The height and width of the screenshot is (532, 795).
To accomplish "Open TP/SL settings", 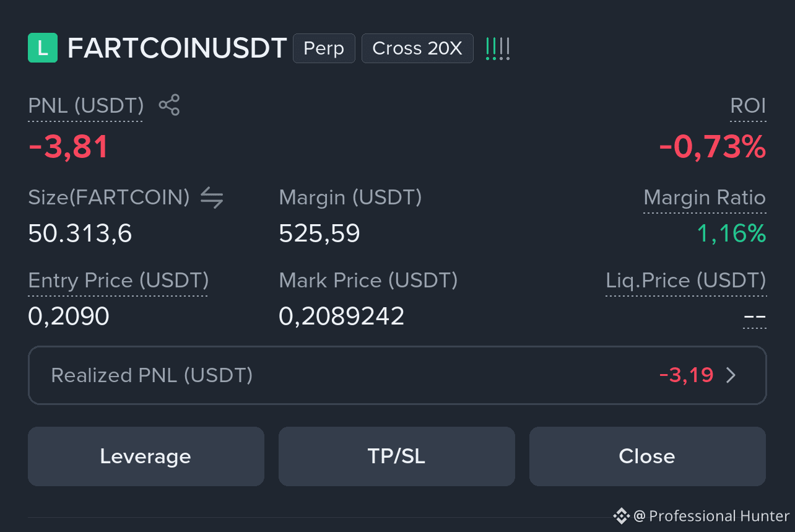I will coord(397,456).
